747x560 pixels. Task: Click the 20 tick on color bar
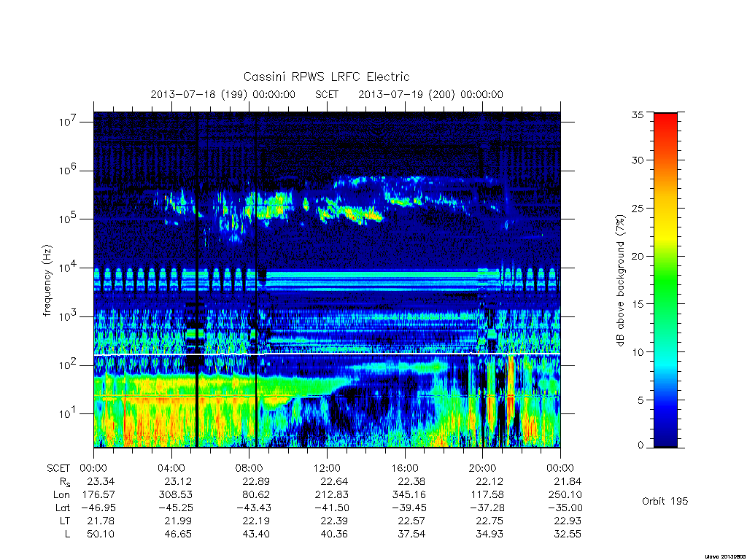[638, 256]
